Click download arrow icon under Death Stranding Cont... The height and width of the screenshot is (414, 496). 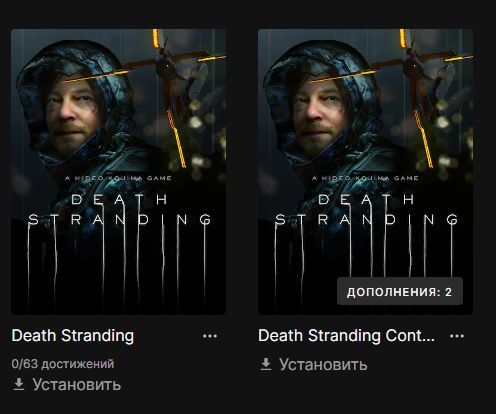point(266,364)
